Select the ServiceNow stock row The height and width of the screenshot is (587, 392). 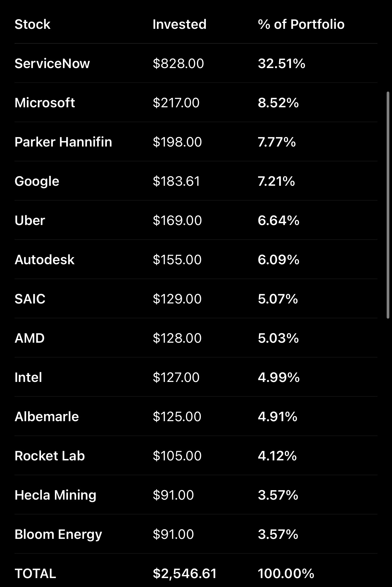(196, 63)
